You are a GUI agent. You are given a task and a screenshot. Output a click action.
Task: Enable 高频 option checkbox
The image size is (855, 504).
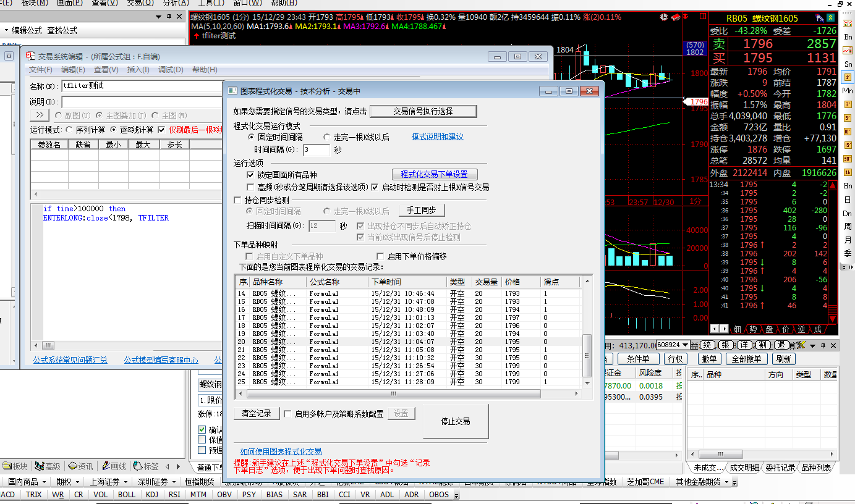click(250, 187)
